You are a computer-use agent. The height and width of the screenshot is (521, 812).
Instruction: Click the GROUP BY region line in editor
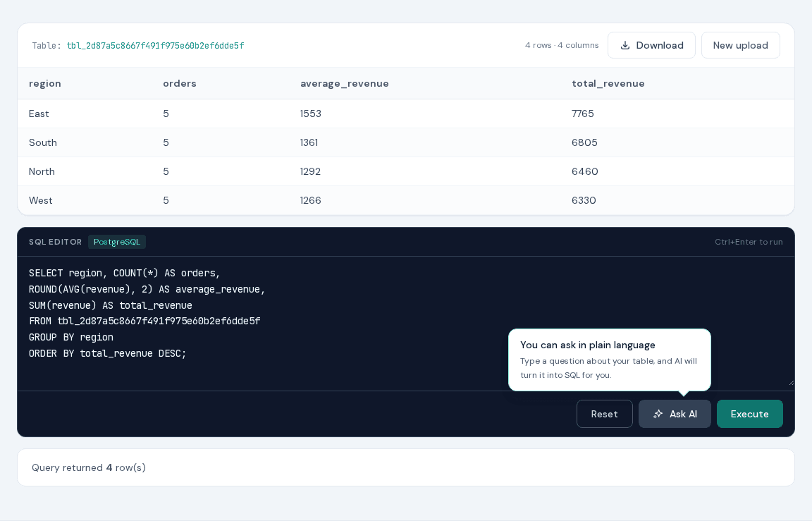[71, 337]
